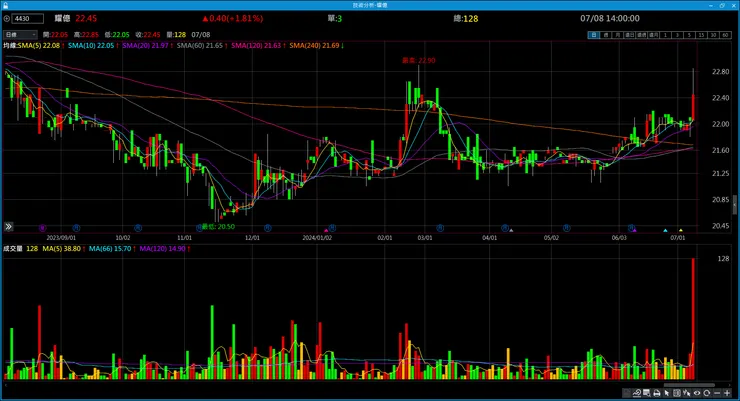Click the highest price label 22.90
The height and width of the screenshot is (401, 740).
pyautogui.click(x=419, y=60)
